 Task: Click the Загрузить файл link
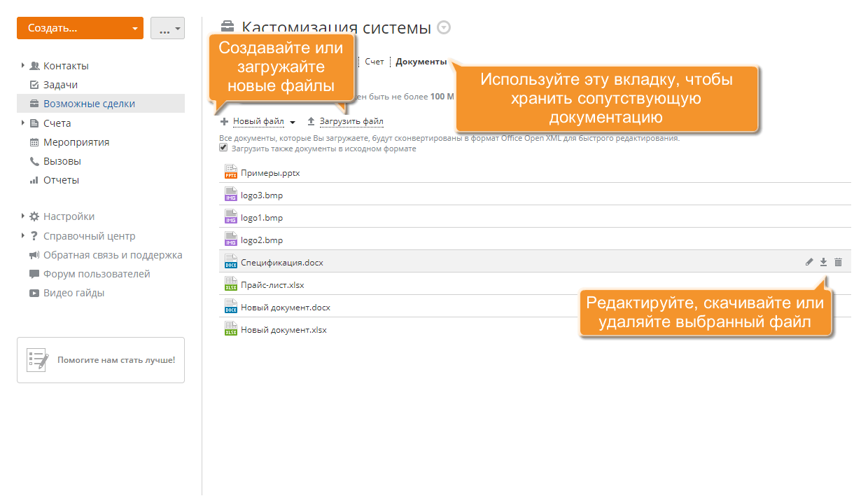[x=351, y=121]
